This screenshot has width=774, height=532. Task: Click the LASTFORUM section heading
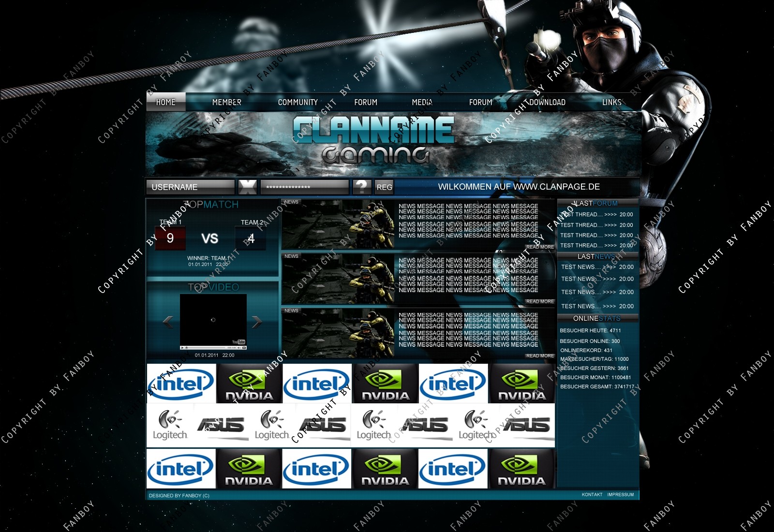click(597, 203)
